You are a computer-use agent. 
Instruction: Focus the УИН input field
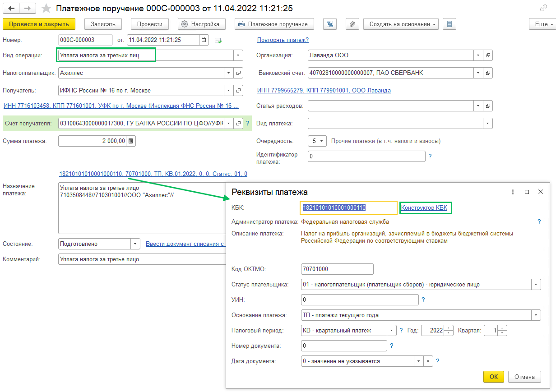pyautogui.click(x=360, y=300)
